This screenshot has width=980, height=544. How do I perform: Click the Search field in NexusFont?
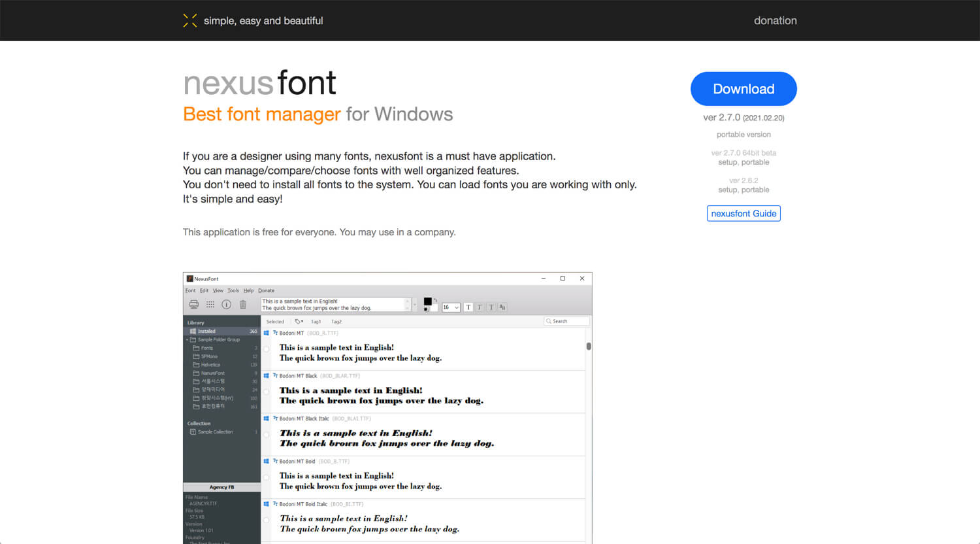(x=567, y=321)
